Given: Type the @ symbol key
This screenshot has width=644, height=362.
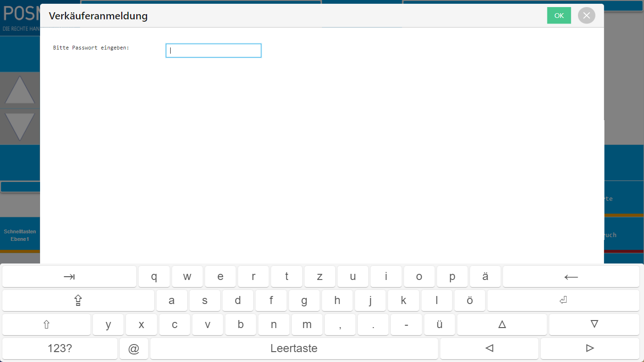Looking at the screenshot, I should 134,349.
